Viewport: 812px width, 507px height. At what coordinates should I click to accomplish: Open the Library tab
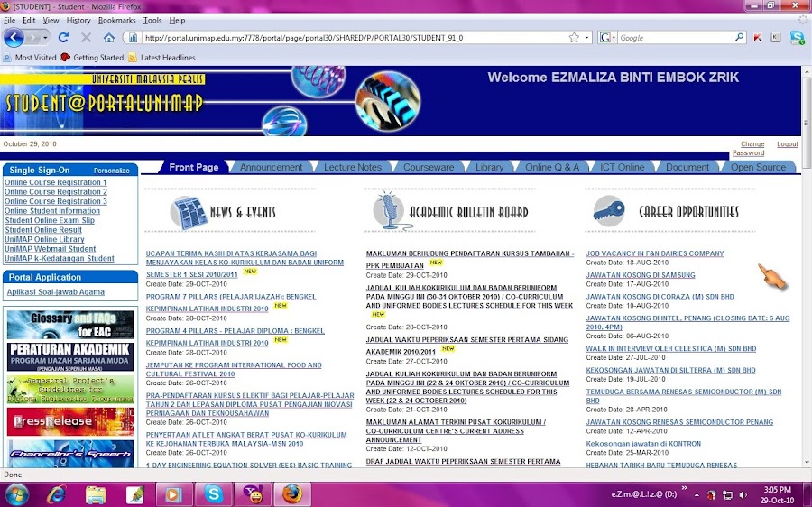[x=489, y=167]
